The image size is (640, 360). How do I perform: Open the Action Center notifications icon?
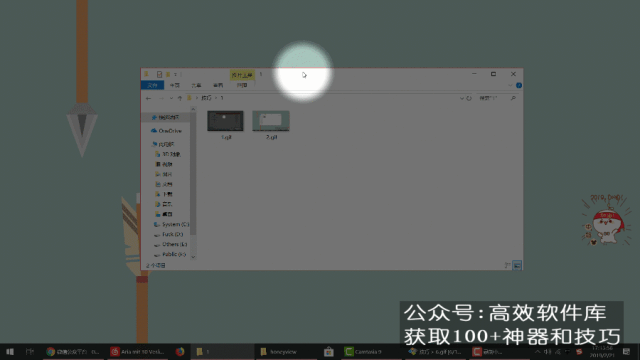point(627,351)
